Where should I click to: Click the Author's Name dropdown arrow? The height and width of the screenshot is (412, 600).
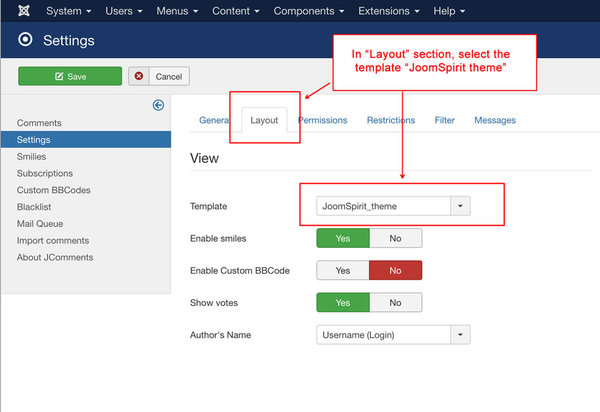(460, 335)
